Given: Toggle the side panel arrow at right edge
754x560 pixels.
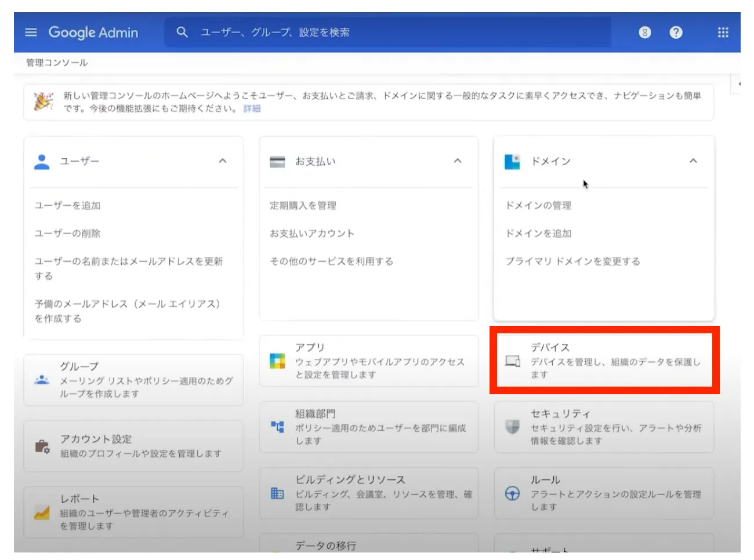Looking at the screenshot, I should [738, 83].
